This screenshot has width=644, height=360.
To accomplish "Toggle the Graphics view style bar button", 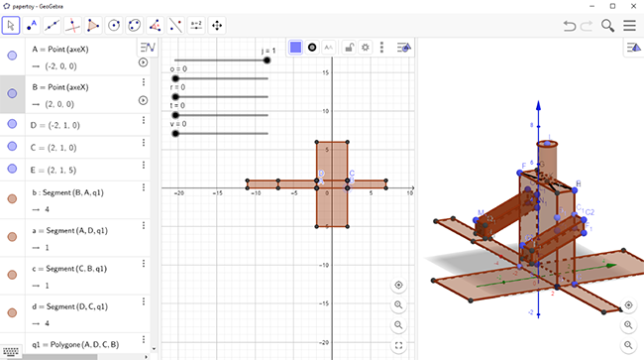I will coord(403,48).
